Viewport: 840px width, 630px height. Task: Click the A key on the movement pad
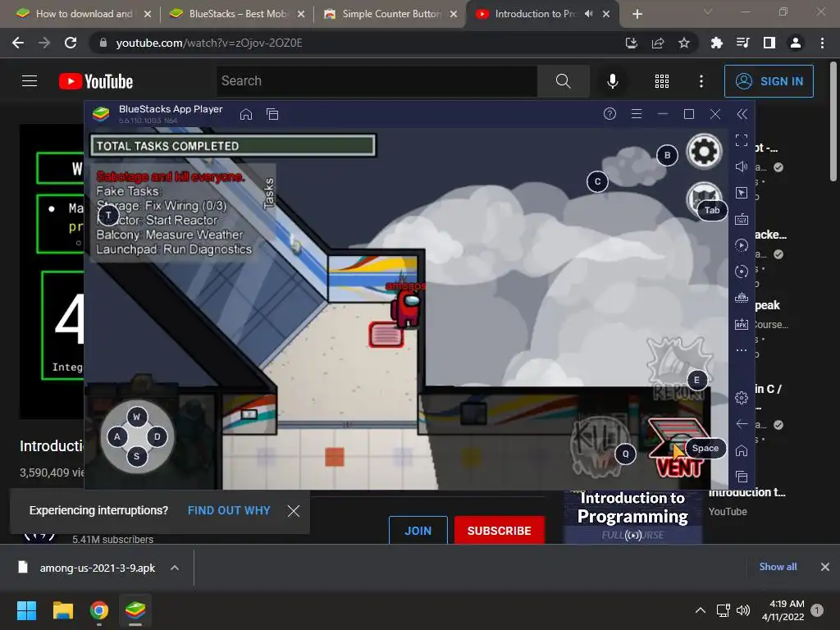pyautogui.click(x=117, y=436)
